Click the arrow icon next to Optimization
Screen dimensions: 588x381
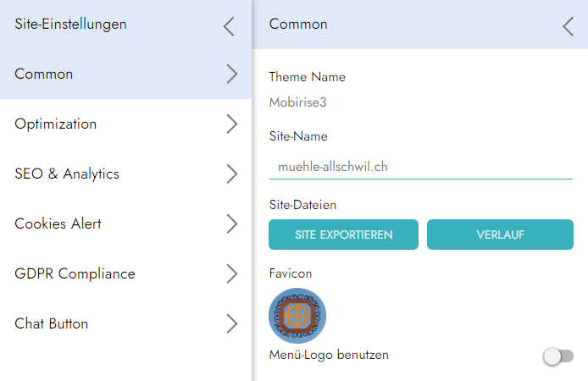coord(232,124)
